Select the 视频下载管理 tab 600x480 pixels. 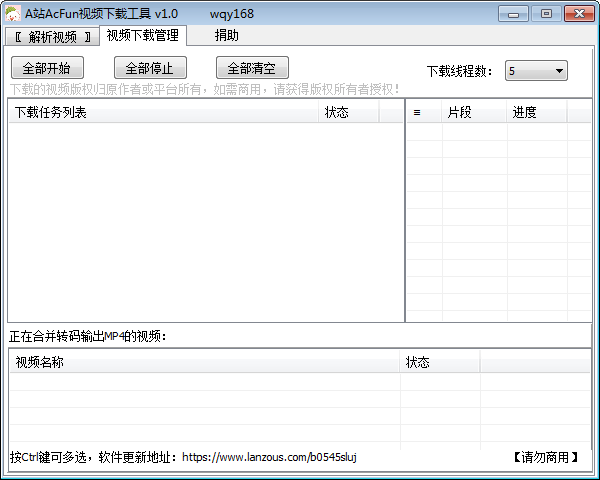(143, 36)
